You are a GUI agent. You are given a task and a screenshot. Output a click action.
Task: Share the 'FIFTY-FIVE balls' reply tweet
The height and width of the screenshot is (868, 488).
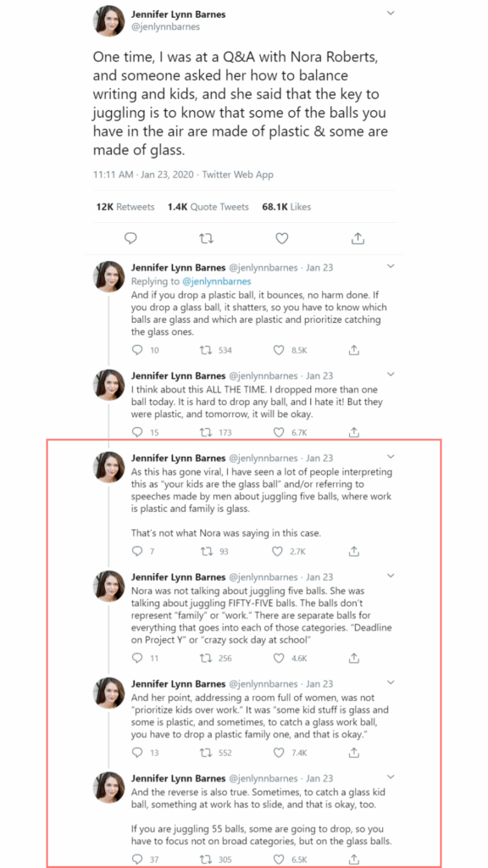click(355, 658)
